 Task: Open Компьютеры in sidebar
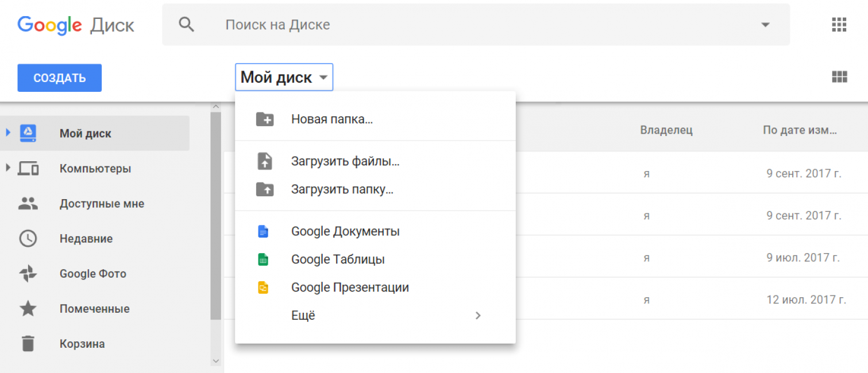pos(95,169)
